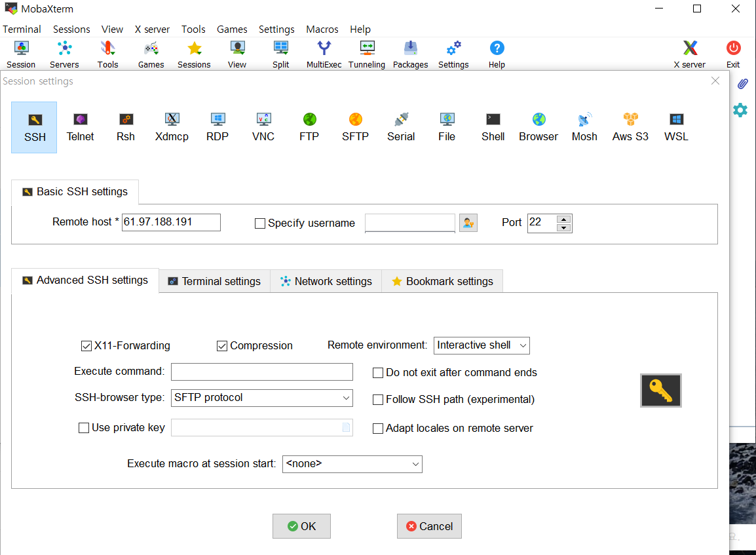This screenshot has width=756, height=555.
Task: Select the RDP session type
Action: pos(217,127)
